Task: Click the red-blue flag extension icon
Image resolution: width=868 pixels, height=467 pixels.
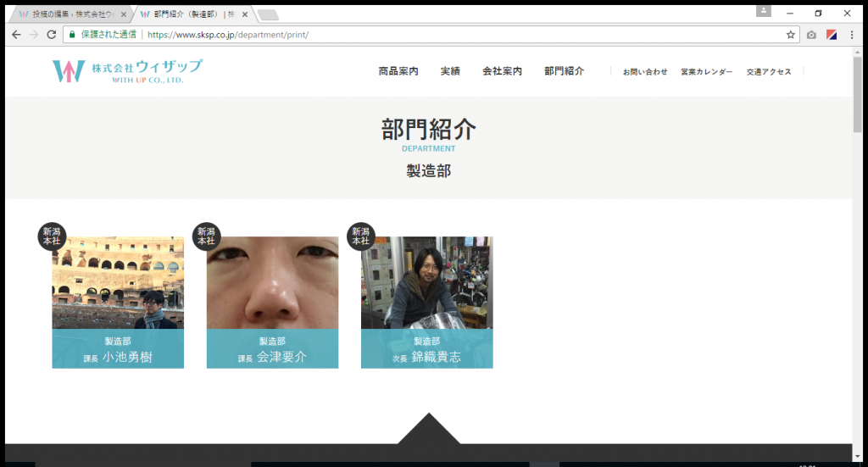Action: (832, 35)
